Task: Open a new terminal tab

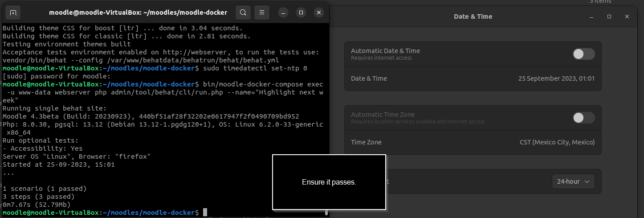Action: [13, 12]
